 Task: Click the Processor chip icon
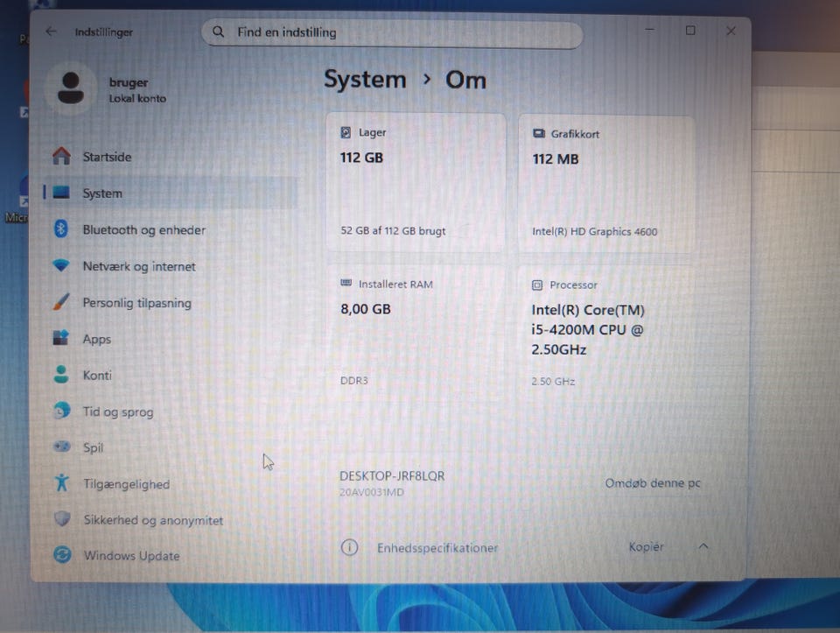pyautogui.click(x=536, y=285)
